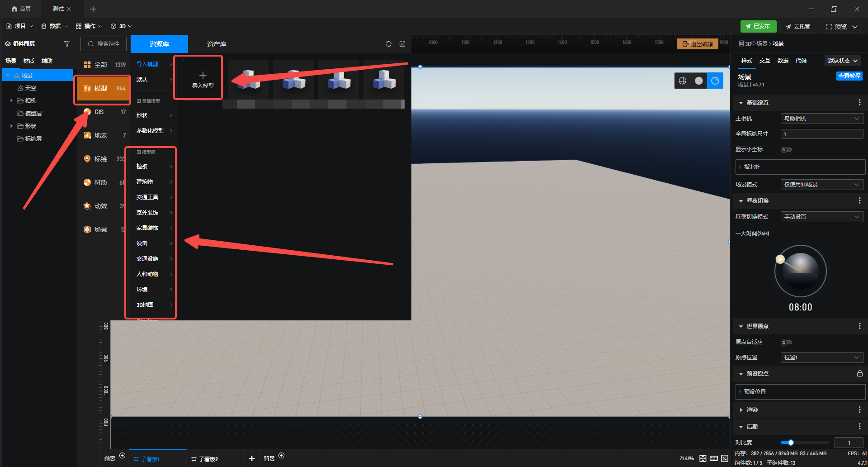
Task: Click the 退出编辑 exit editing button
Action: (697, 44)
